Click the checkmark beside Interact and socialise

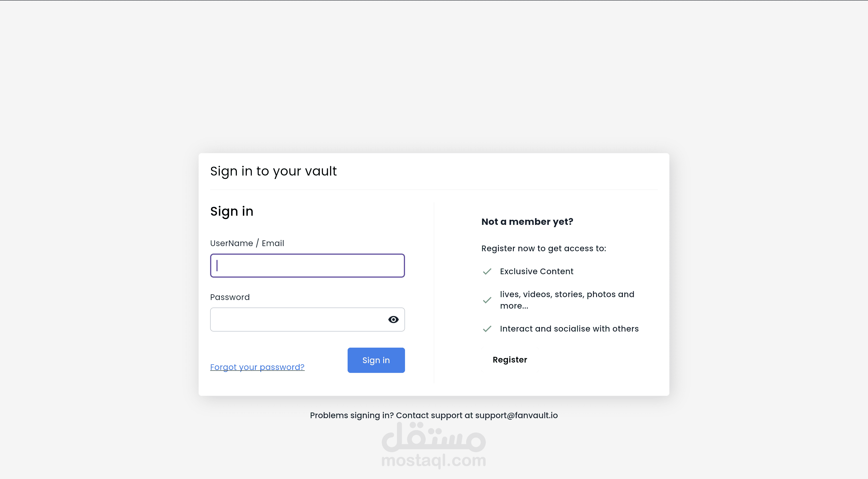(487, 328)
